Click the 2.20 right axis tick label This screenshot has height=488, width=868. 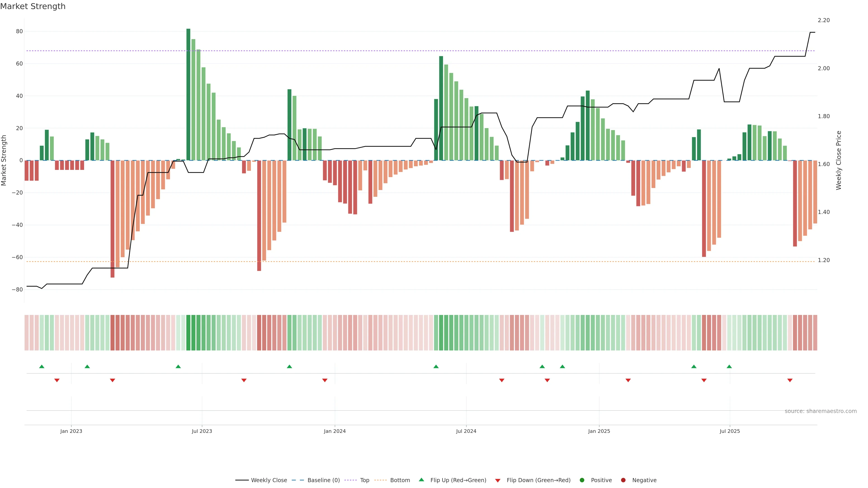(x=823, y=20)
